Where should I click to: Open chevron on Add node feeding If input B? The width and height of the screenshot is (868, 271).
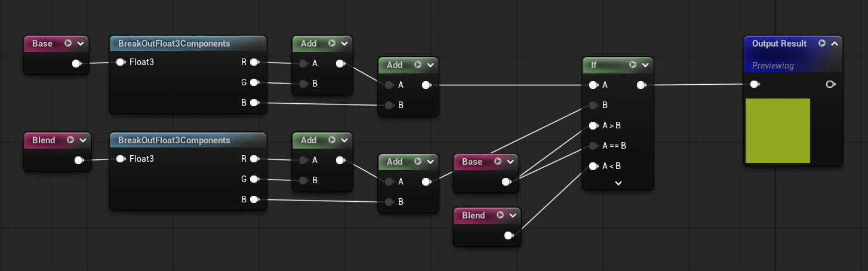(x=430, y=162)
